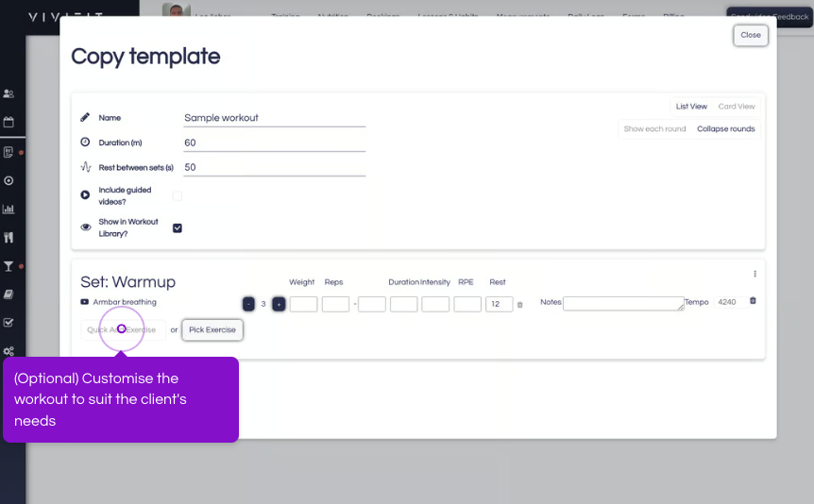
Task: Click the cocktail glass sidebar icon
Action: [x=8, y=266]
